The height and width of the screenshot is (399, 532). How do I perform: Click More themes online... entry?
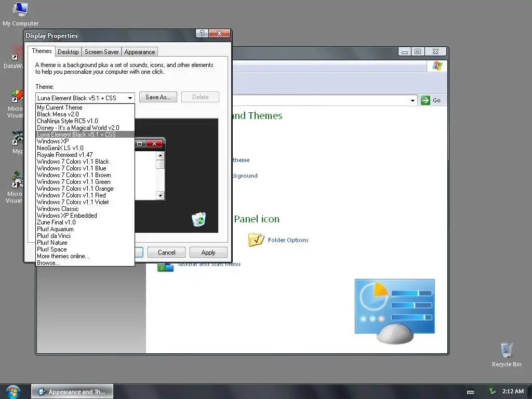[x=85, y=256]
